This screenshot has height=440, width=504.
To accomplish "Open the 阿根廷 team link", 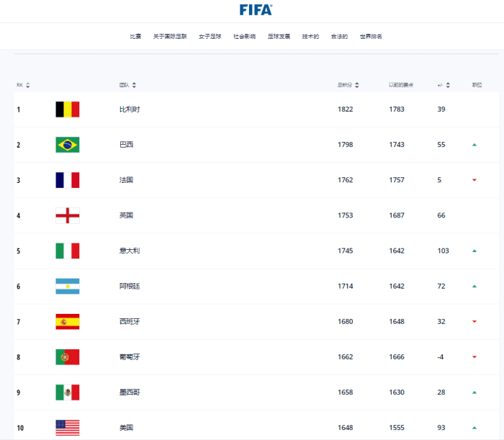I will click(x=130, y=286).
